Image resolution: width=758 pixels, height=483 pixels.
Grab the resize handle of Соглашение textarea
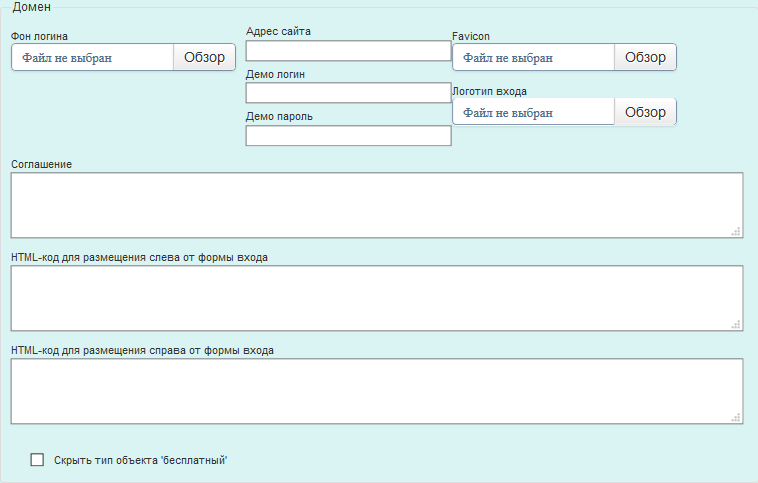[736, 231]
